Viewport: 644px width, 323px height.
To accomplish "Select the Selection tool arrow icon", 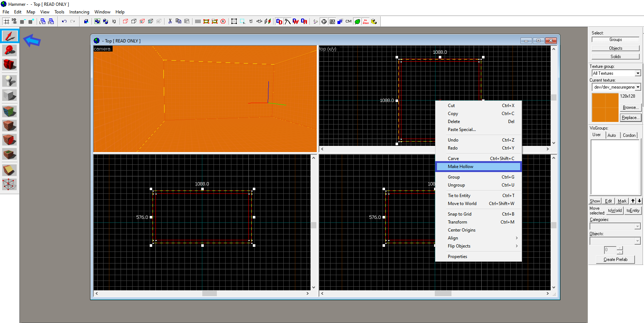I will click(x=9, y=36).
